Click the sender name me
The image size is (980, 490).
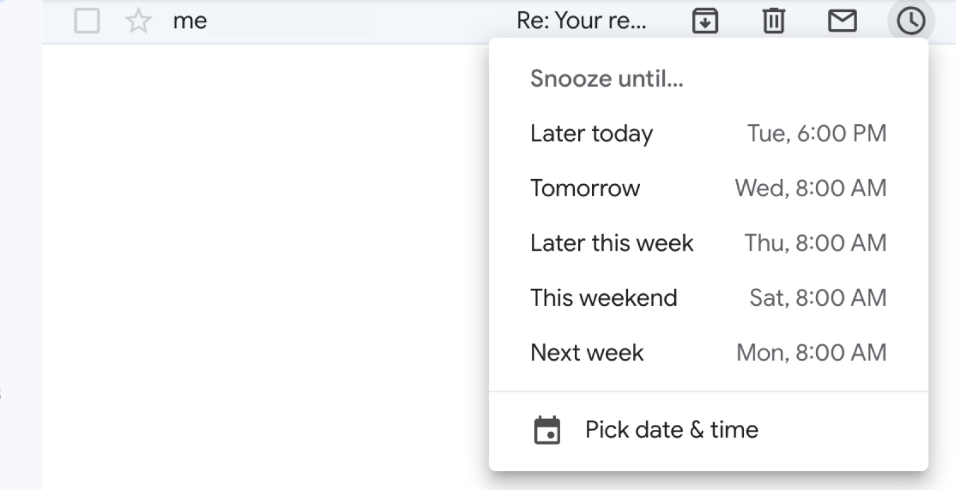(x=189, y=20)
